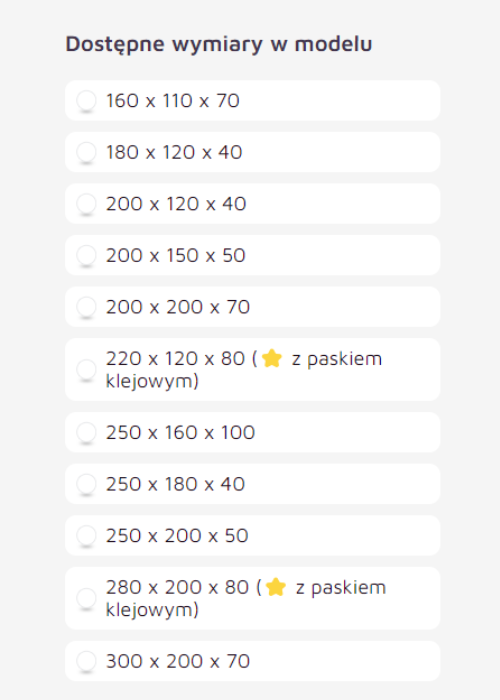
Task: Click the '160 x 110 x 70' label text
Action: click(x=173, y=100)
